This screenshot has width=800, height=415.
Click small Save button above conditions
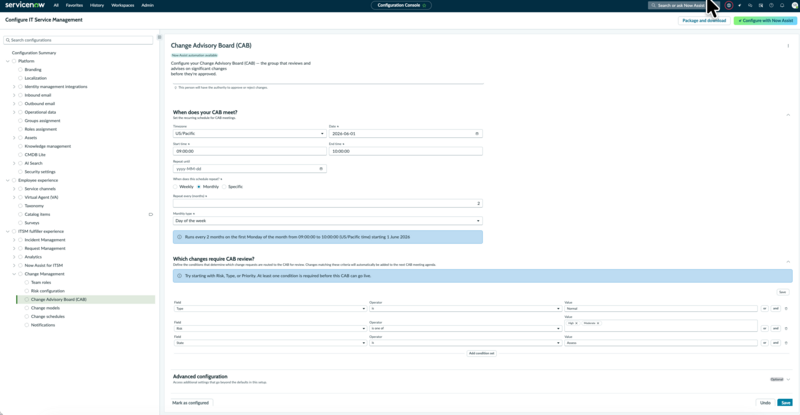click(783, 292)
